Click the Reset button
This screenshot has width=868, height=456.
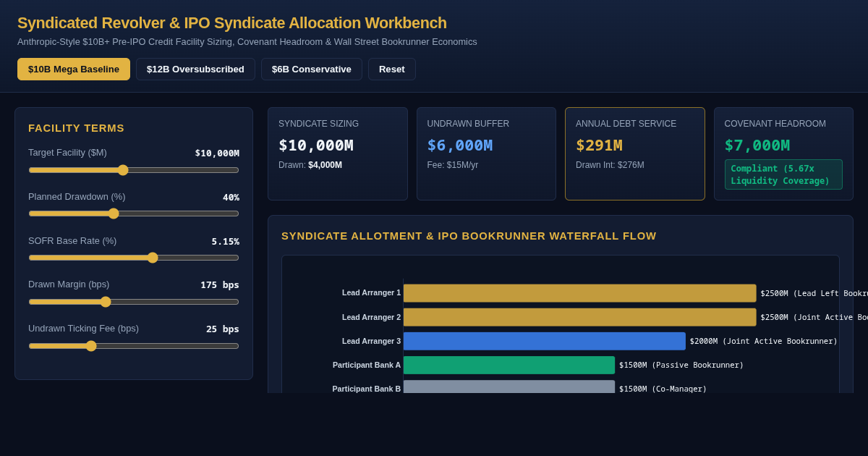[392, 69]
